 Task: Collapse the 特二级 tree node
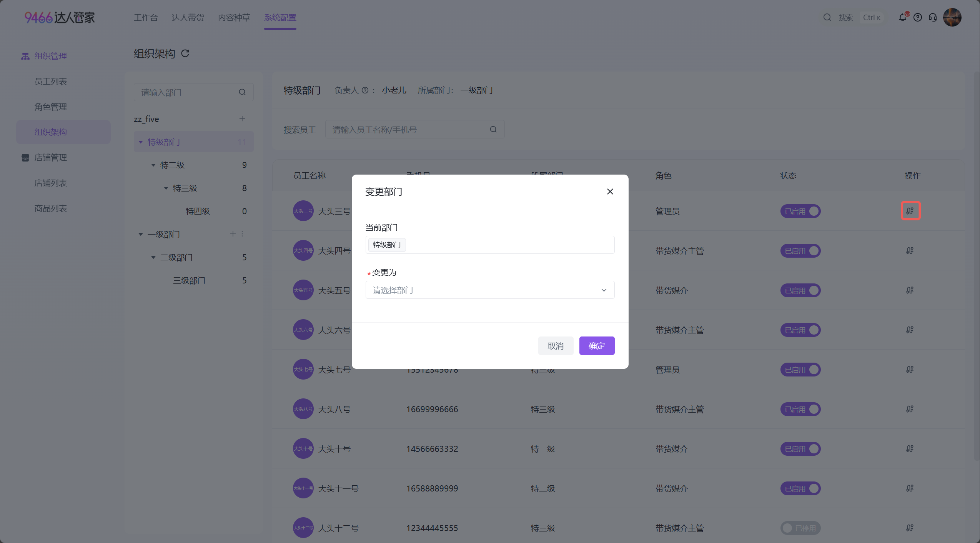point(153,165)
